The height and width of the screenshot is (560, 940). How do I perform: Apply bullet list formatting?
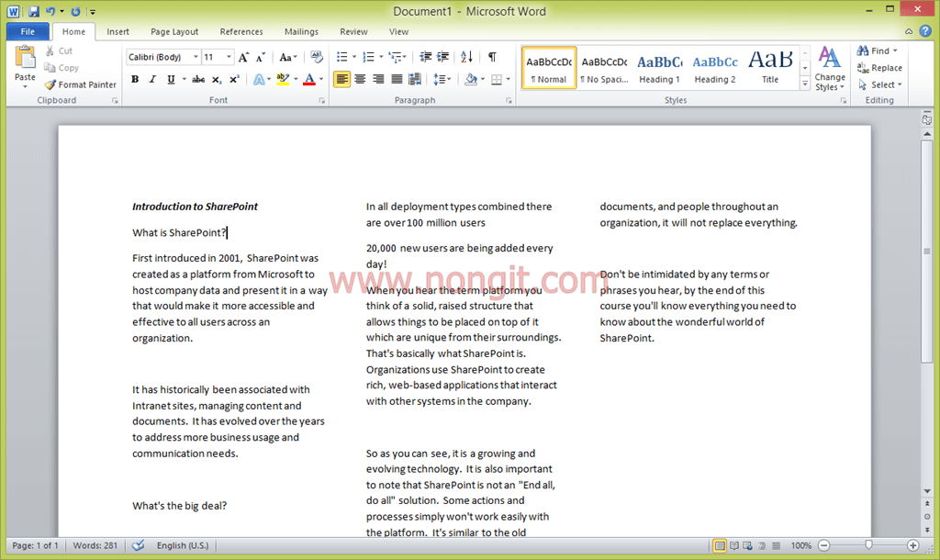pos(342,57)
